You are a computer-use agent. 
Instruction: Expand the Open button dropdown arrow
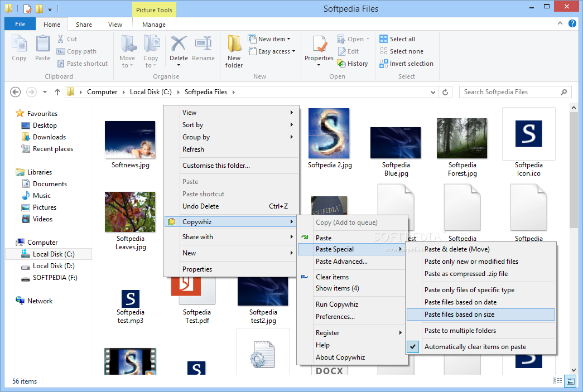pos(368,39)
